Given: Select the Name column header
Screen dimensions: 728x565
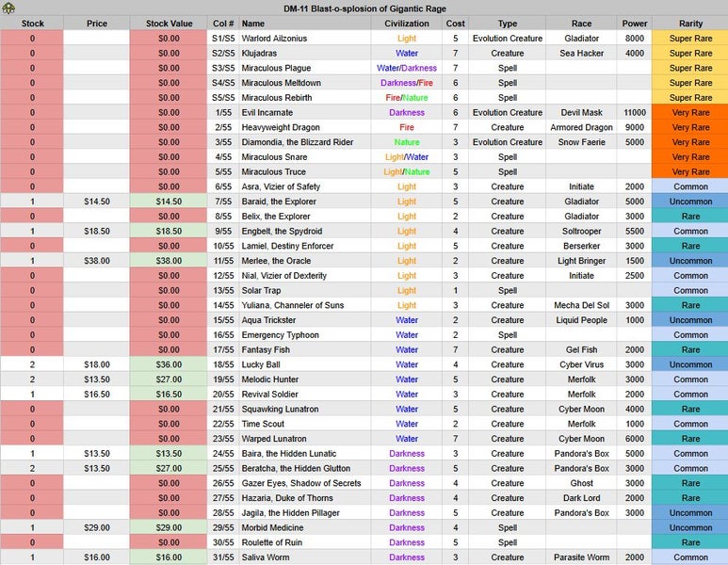Looking at the screenshot, I should 305,24.
